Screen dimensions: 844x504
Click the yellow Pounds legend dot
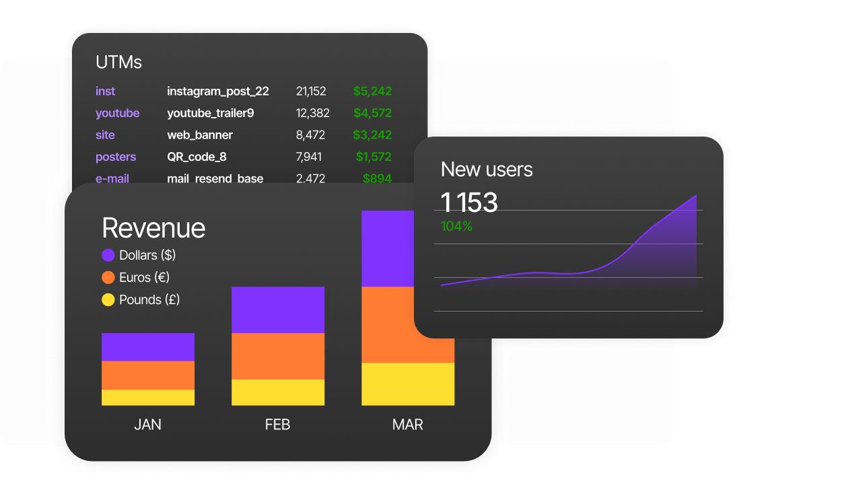coord(108,299)
